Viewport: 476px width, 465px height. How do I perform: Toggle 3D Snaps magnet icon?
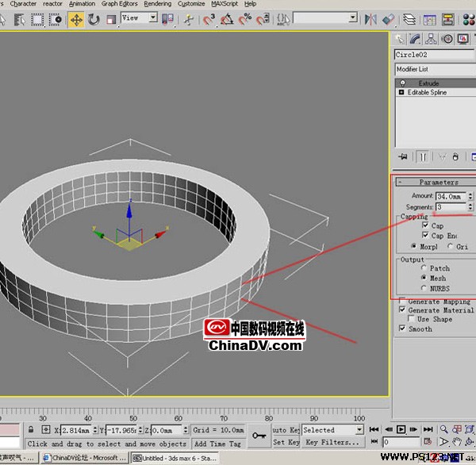209,20
